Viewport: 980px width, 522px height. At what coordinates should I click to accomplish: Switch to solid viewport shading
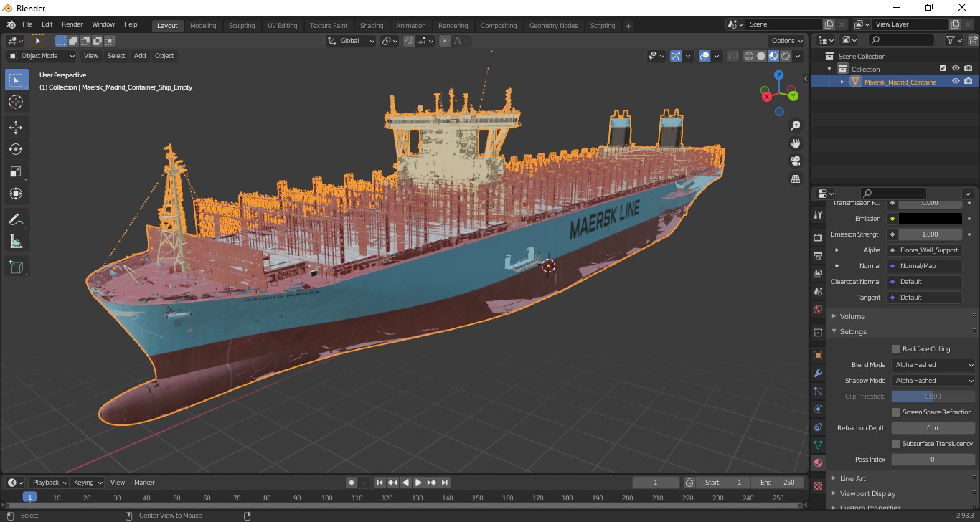[x=761, y=56]
